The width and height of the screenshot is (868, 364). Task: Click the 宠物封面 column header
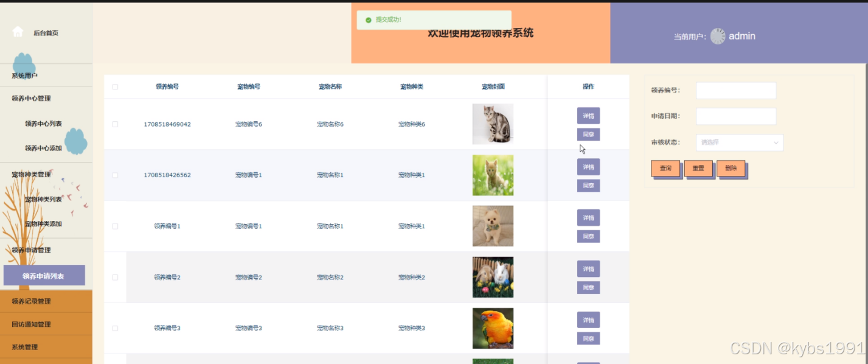(x=493, y=86)
